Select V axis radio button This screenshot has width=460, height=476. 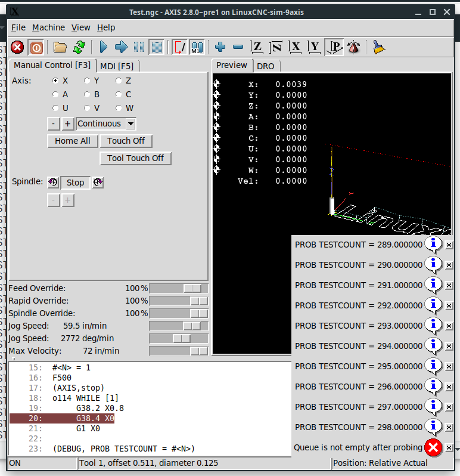[87, 108]
